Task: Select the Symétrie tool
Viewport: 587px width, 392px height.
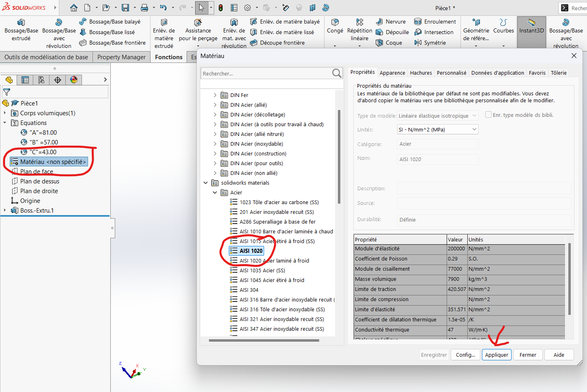Action: coord(430,43)
